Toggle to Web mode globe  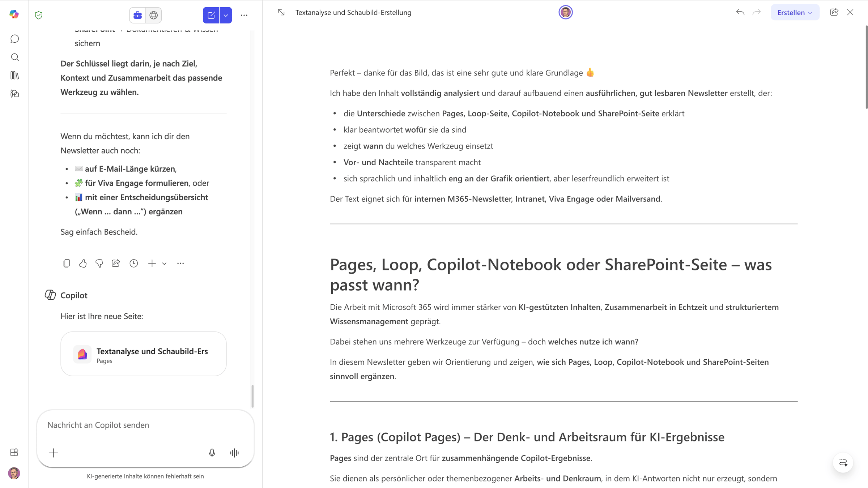point(154,15)
